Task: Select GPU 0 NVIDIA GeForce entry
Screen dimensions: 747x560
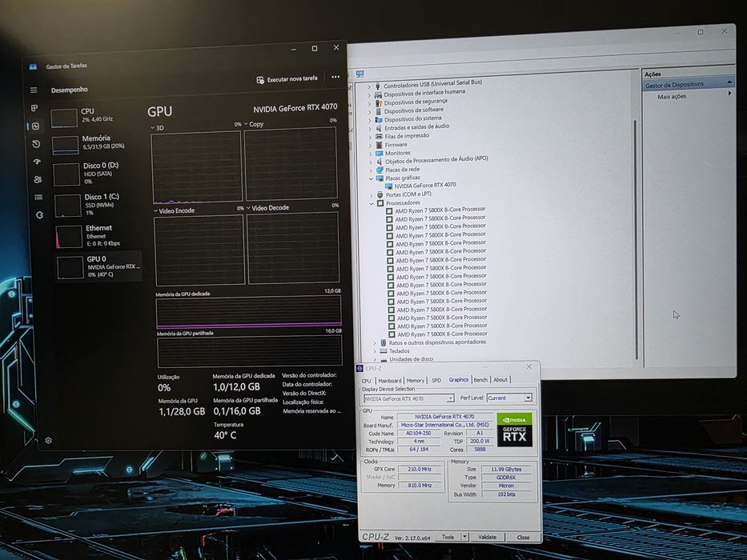Action: click(98, 266)
